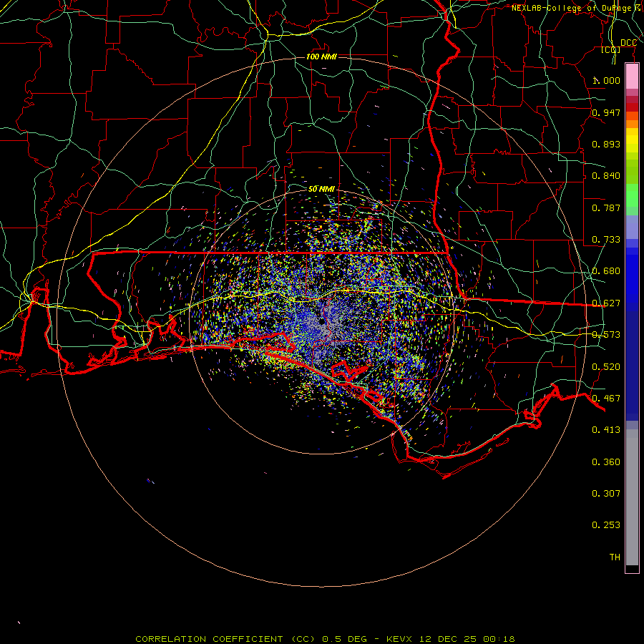The width and height of the screenshot is (644, 644).
Task: Click the TH threshold label on the scale
Action: (615, 557)
